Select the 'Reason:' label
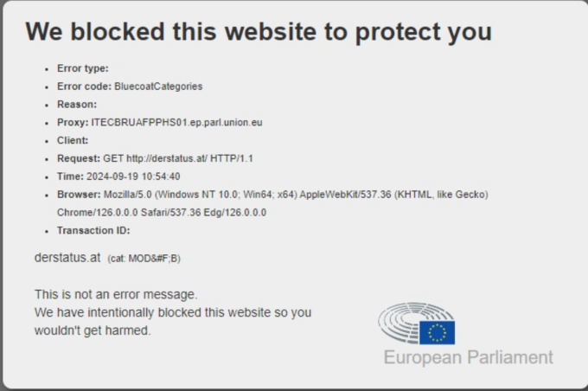The height and width of the screenshot is (391, 588). coord(76,105)
